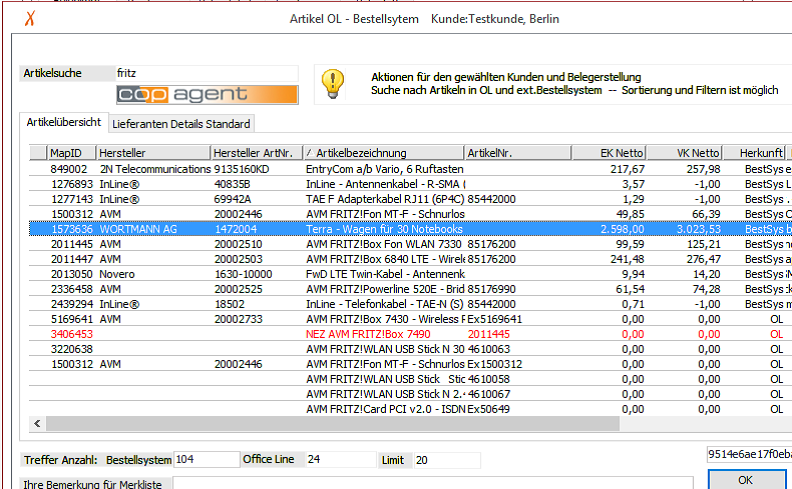The width and height of the screenshot is (792, 489).
Task: Click EK Netto value 49,85
Action: click(630, 214)
